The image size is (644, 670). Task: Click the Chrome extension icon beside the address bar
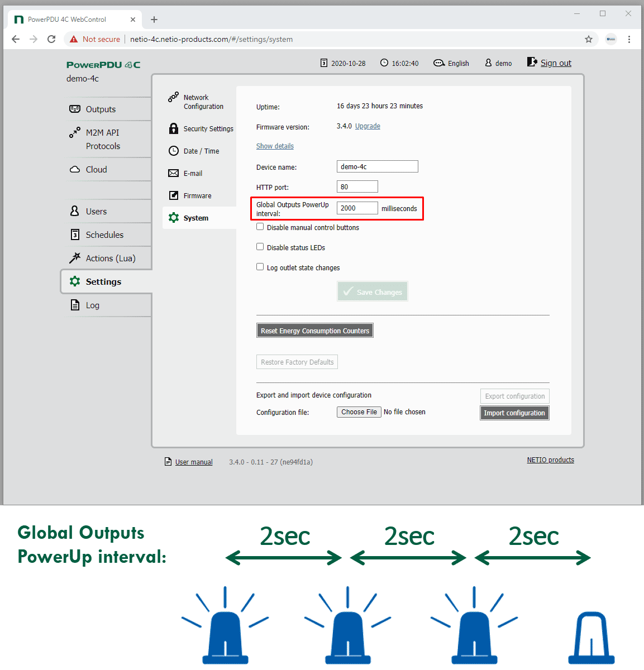click(x=611, y=39)
